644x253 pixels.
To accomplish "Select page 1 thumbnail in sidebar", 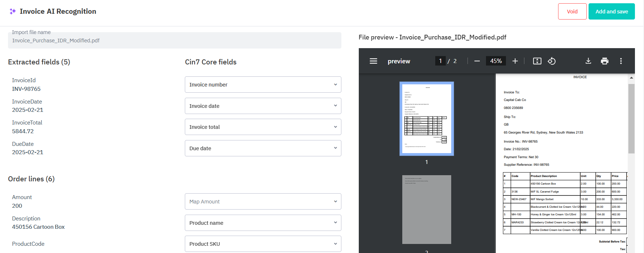I will [x=427, y=119].
